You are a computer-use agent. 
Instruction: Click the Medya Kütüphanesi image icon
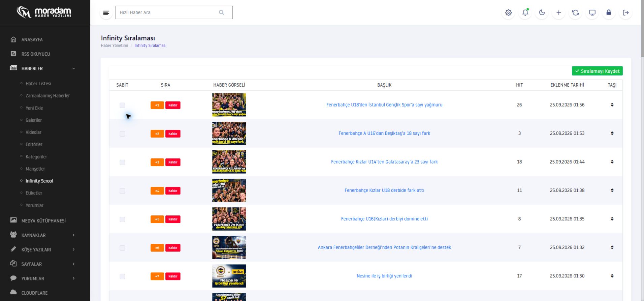[13, 220]
